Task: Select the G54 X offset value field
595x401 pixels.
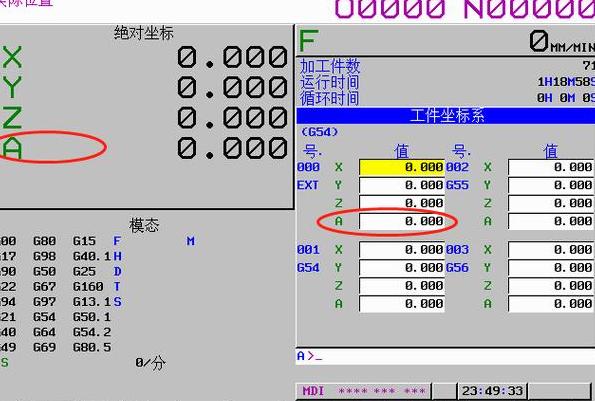Action: point(402,250)
